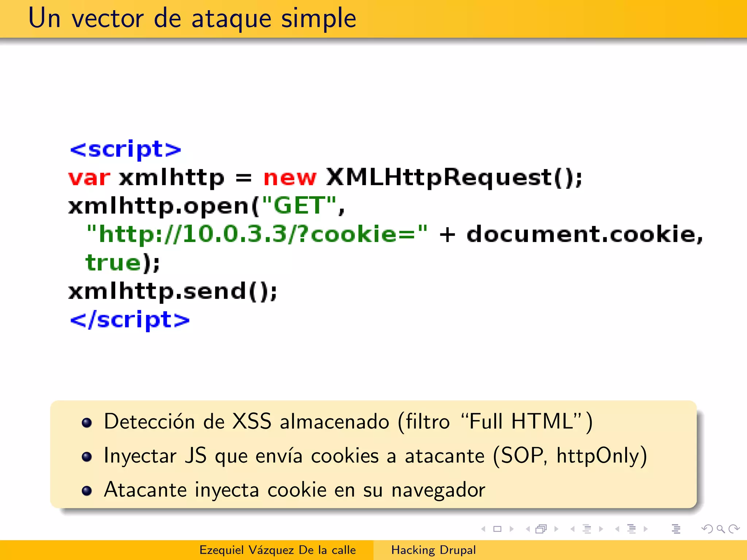Image resolution: width=747 pixels, height=560 pixels.
Task: Click the stacked frames navigation icon
Action: [541, 529]
